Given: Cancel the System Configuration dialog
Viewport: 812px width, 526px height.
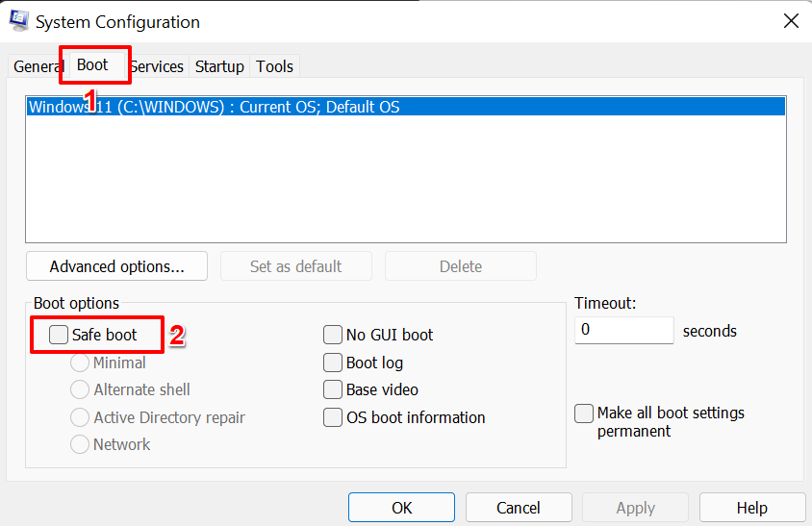Looking at the screenshot, I should (519, 508).
